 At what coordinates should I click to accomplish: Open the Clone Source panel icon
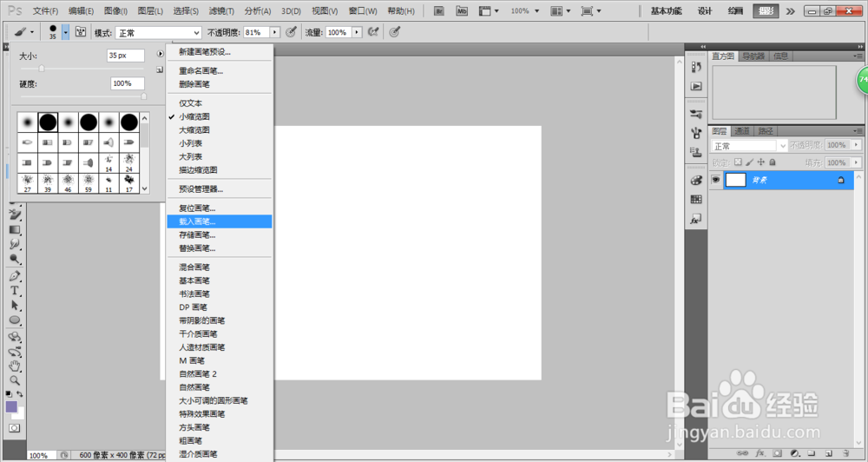coord(696,151)
